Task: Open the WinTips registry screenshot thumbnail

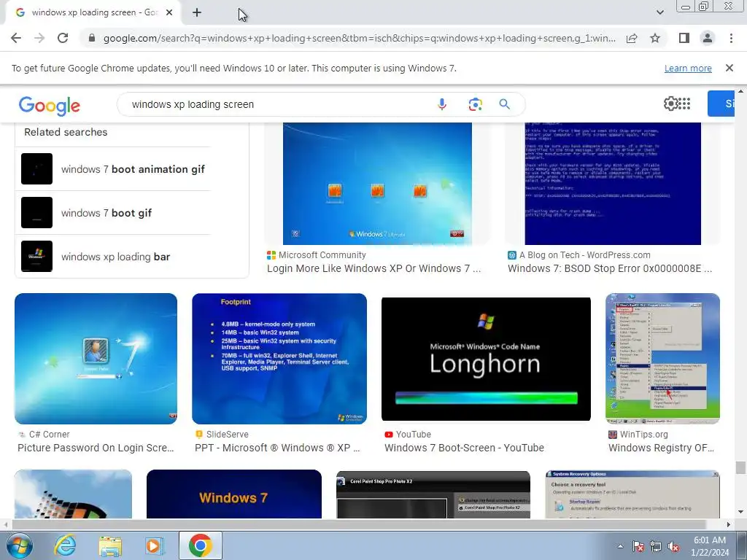Action: pyautogui.click(x=662, y=359)
